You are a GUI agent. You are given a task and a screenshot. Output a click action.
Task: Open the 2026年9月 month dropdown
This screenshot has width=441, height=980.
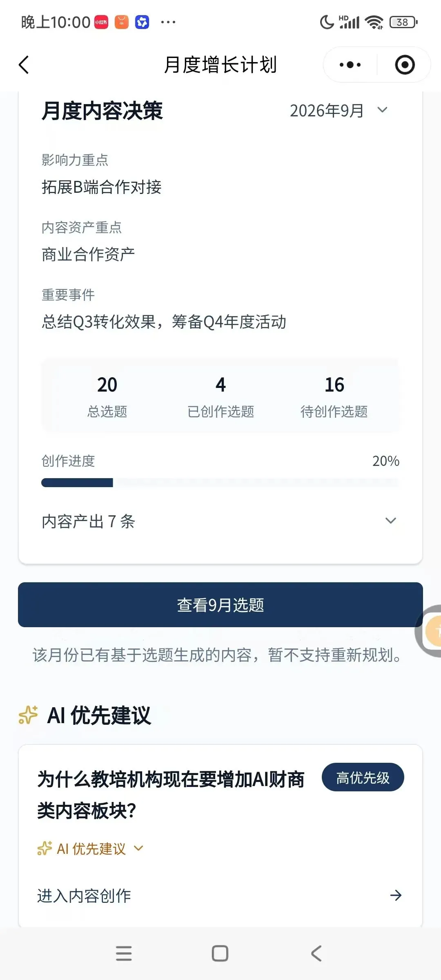click(x=339, y=110)
